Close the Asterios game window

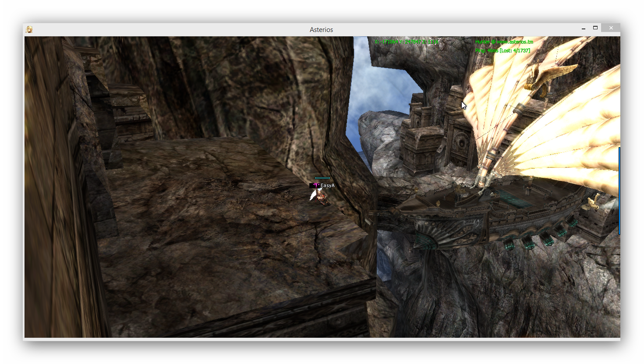610,28
